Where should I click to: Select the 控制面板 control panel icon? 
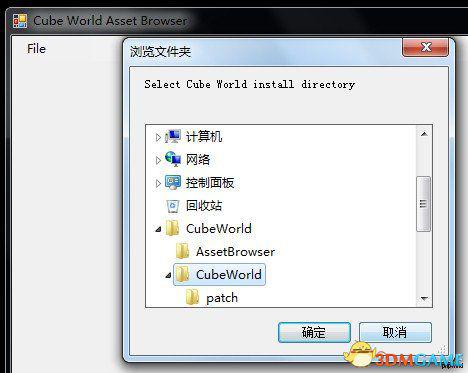click(173, 182)
